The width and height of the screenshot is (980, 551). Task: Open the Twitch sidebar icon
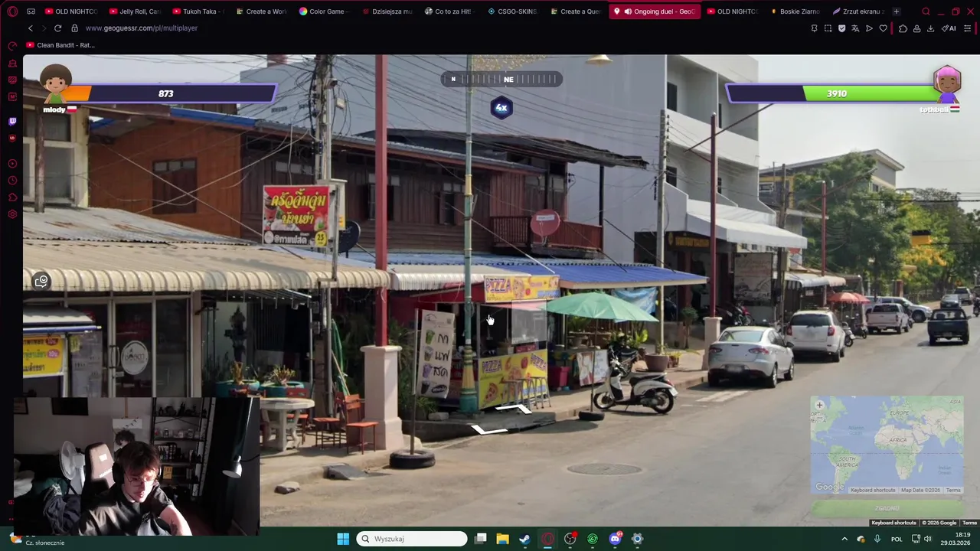point(12,121)
